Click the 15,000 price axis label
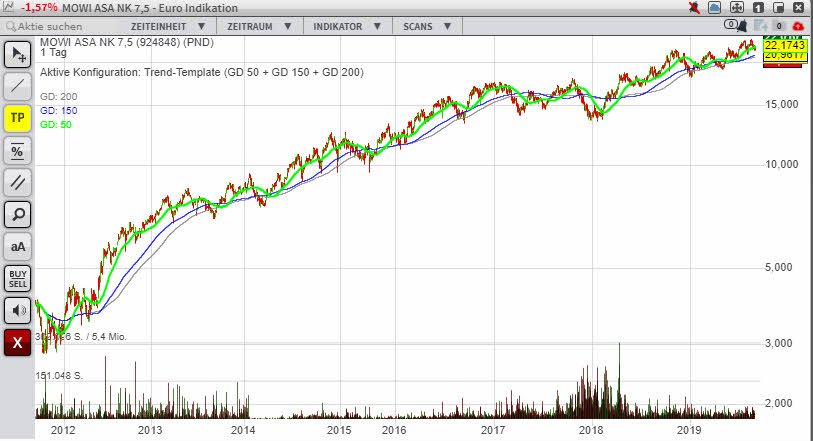This screenshot has height=441, width=813. tap(782, 104)
